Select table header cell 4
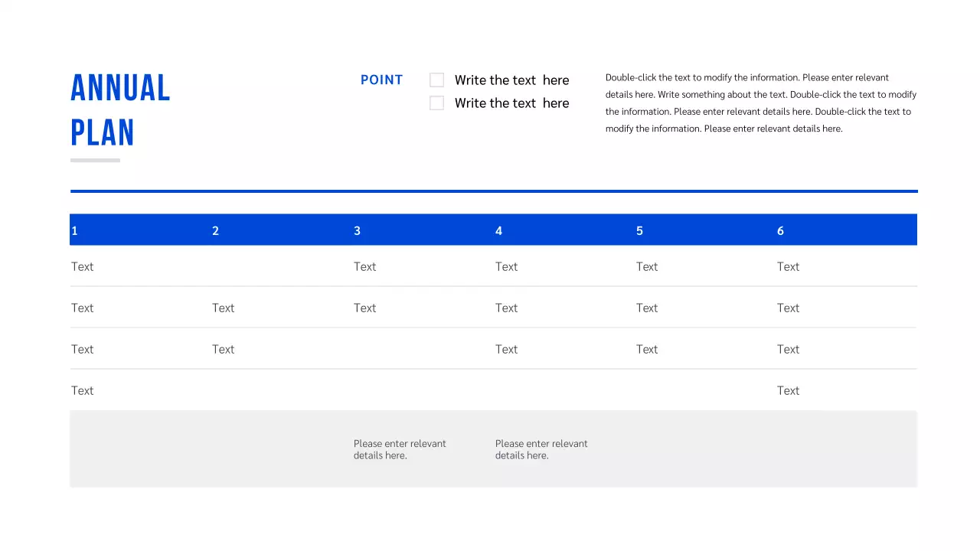The height and width of the screenshot is (551, 980). click(498, 231)
